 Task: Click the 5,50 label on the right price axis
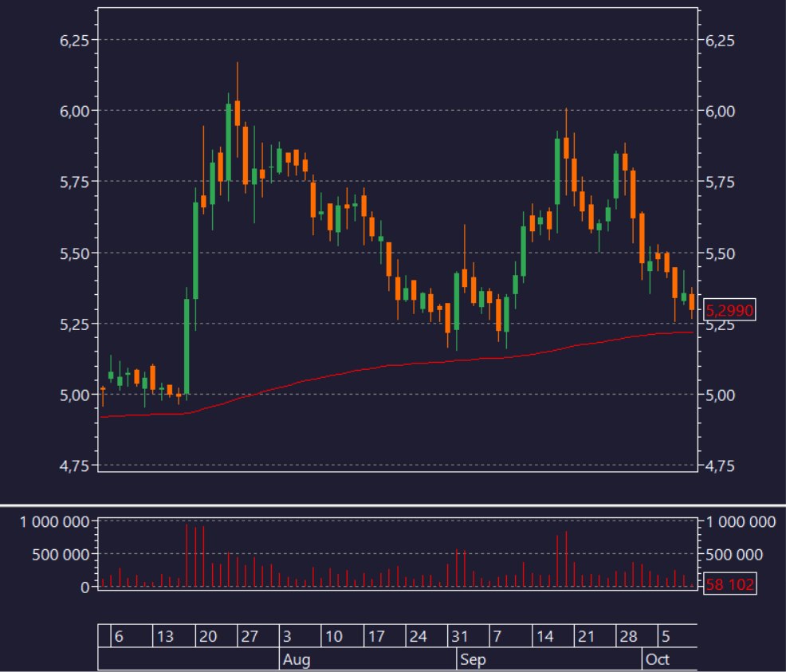[x=720, y=253]
